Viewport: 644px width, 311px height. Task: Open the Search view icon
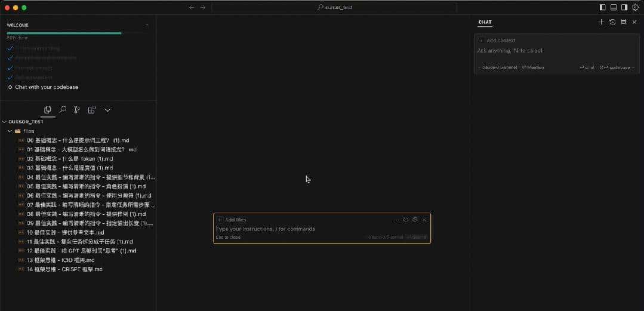63,110
